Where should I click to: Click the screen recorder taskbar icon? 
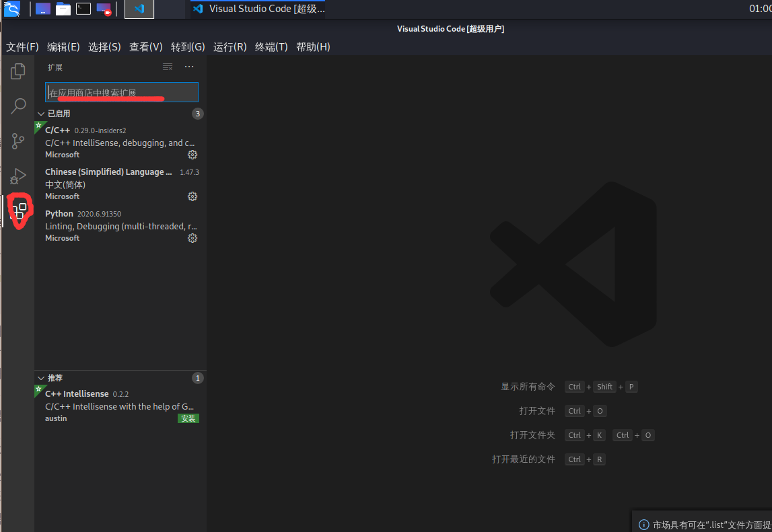click(104, 9)
